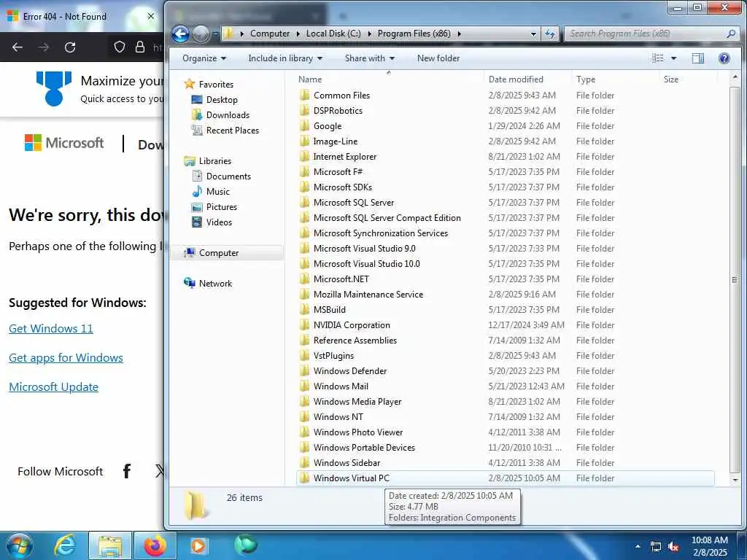Viewport: 747px width, 560px height.
Task: Reload the page in Firefox window
Action: (70, 47)
